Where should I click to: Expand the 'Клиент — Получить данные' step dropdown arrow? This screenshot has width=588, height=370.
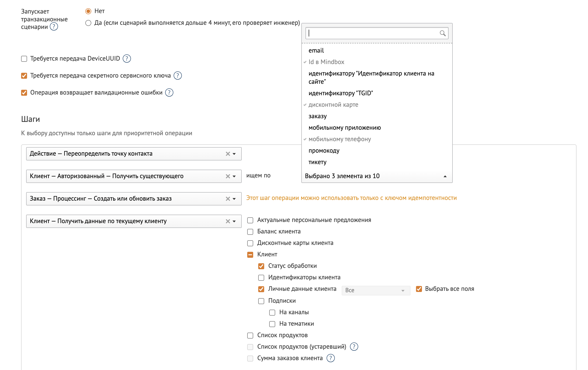[234, 221]
